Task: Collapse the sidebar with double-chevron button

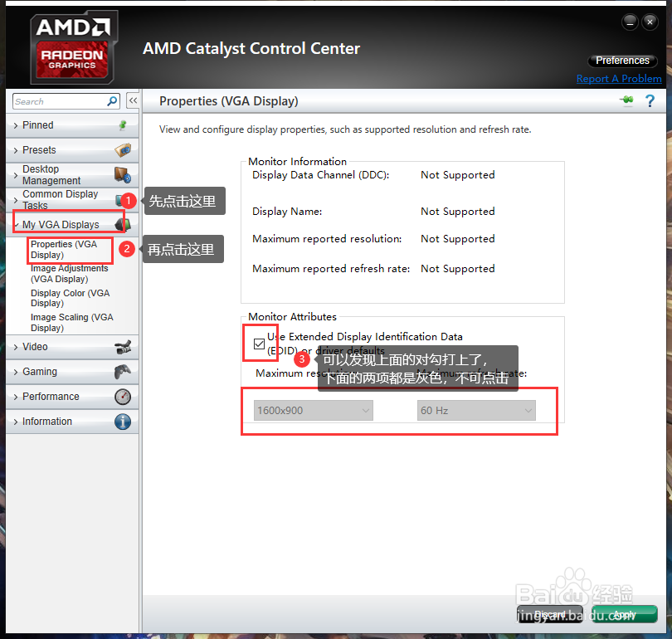Action: [133, 101]
